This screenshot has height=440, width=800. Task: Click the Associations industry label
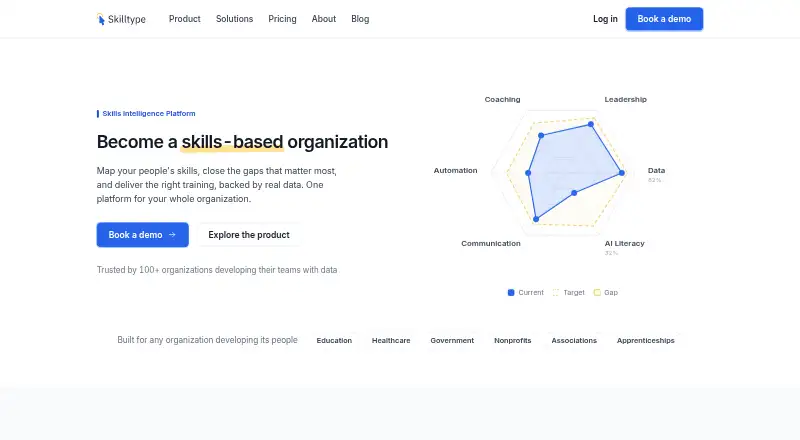click(574, 340)
